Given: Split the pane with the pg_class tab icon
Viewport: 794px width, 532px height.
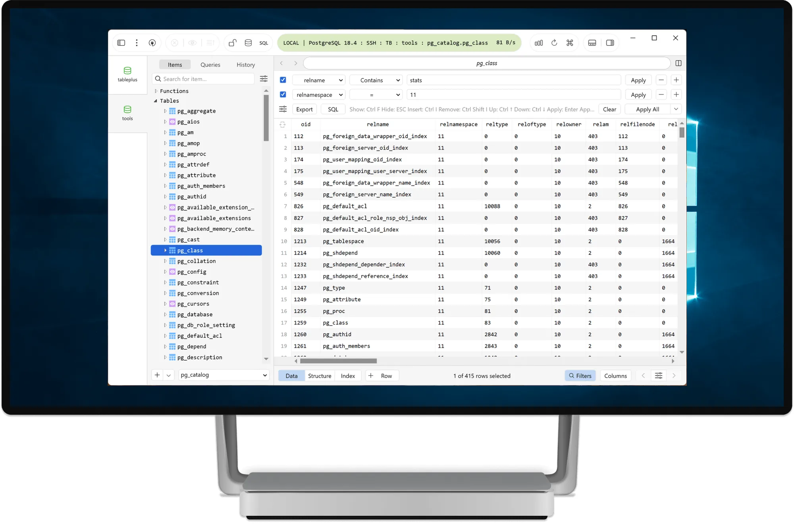Looking at the screenshot, I should point(678,63).
